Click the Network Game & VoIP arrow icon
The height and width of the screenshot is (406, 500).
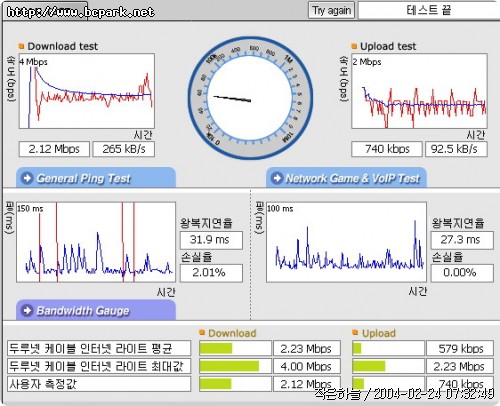(277, 178)
